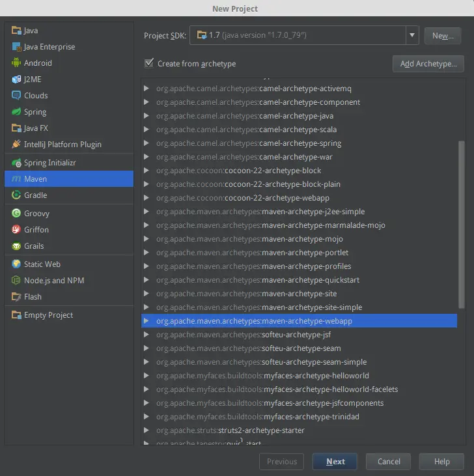The height and width of the screenshot is (476, 474).
Task: Click the Java Enterprise icon
Action: [x=16, y=47]
